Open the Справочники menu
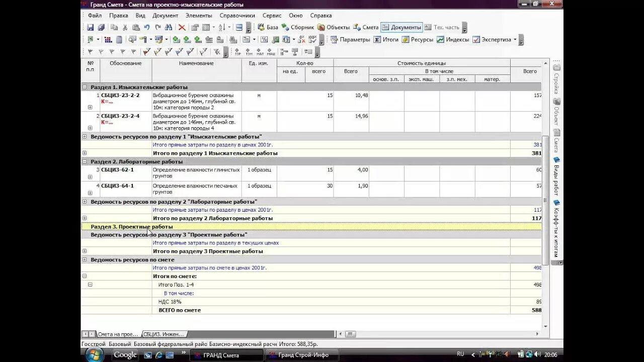Viewport: 644px width, 362px height. coord(237,16)
